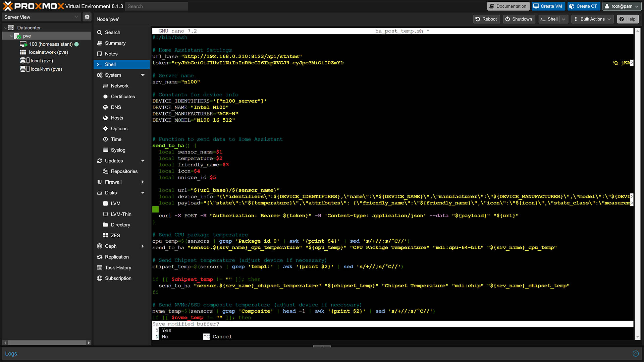Image resolution: width=644 pixels, height=362 pixels.
Task: Select the Summary menu item
Action: [x=115, y=43]
